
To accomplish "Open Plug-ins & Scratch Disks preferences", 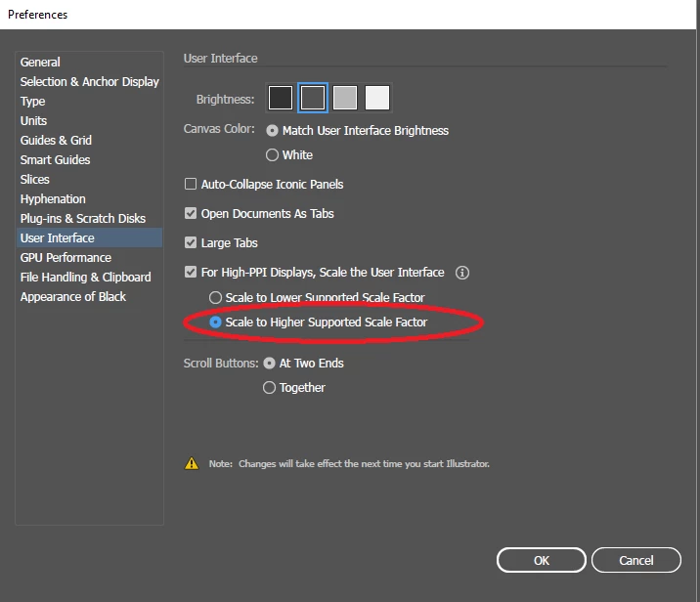I will tap(89, 219).
